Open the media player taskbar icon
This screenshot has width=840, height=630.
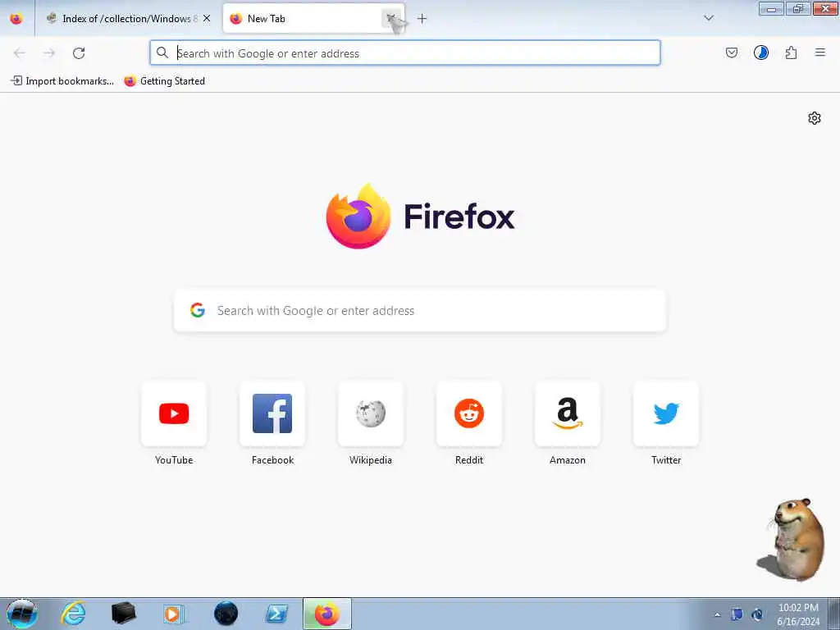(174, 614)
